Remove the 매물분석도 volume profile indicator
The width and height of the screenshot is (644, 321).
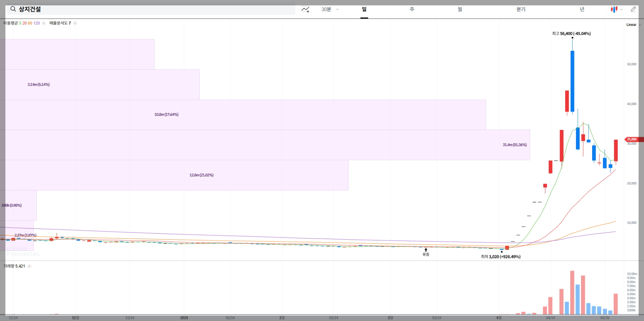click(x=75, y=23)
